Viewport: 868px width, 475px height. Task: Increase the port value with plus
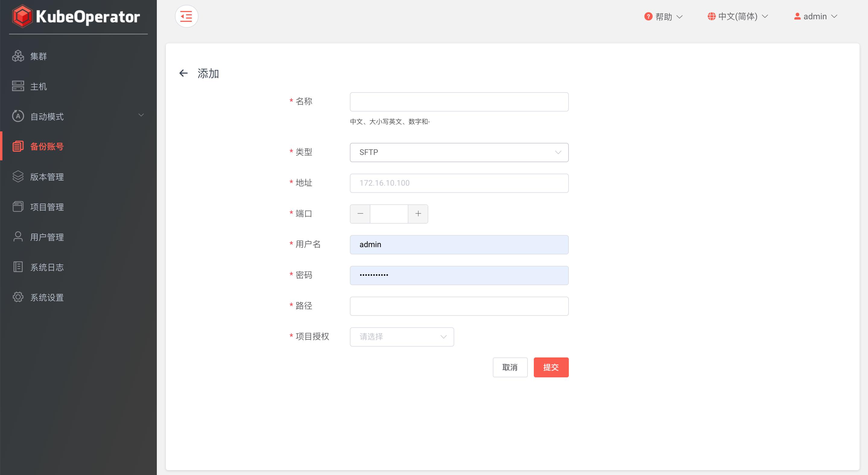click(418, 214)
